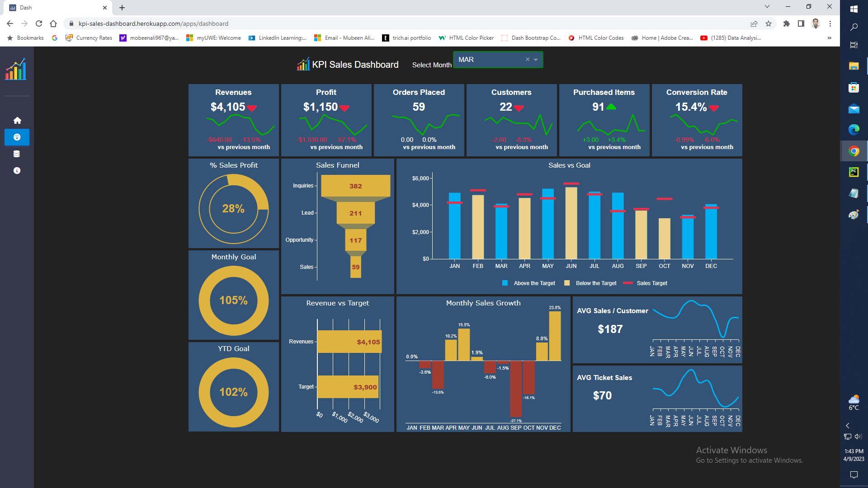
Task: Expand the hidden bookmarks chevron
Action: pos(829,38)
